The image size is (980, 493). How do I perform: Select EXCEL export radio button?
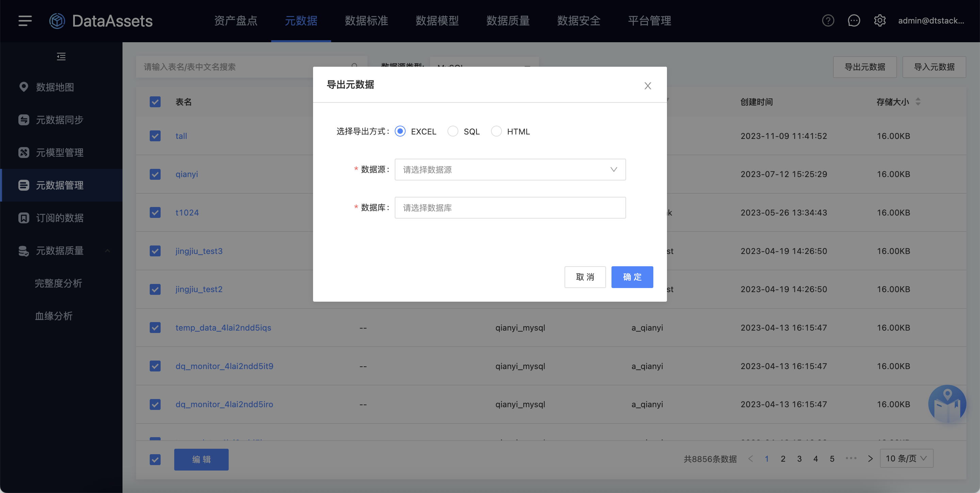tap(400, 131)
